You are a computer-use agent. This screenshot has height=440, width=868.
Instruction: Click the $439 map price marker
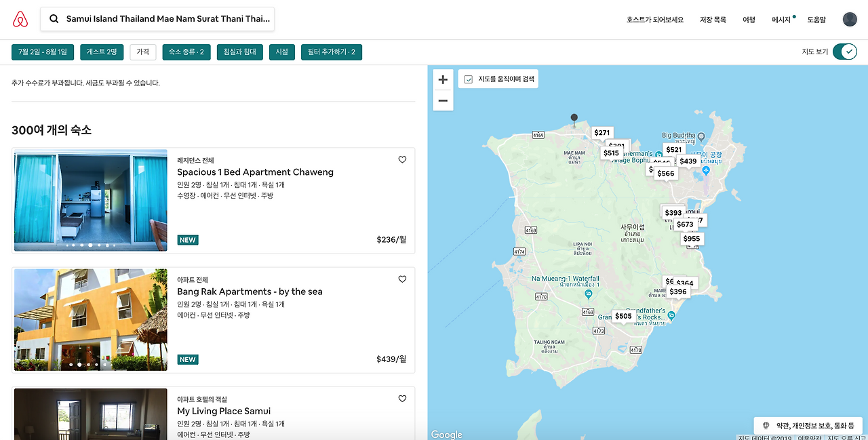pos(688,161)
